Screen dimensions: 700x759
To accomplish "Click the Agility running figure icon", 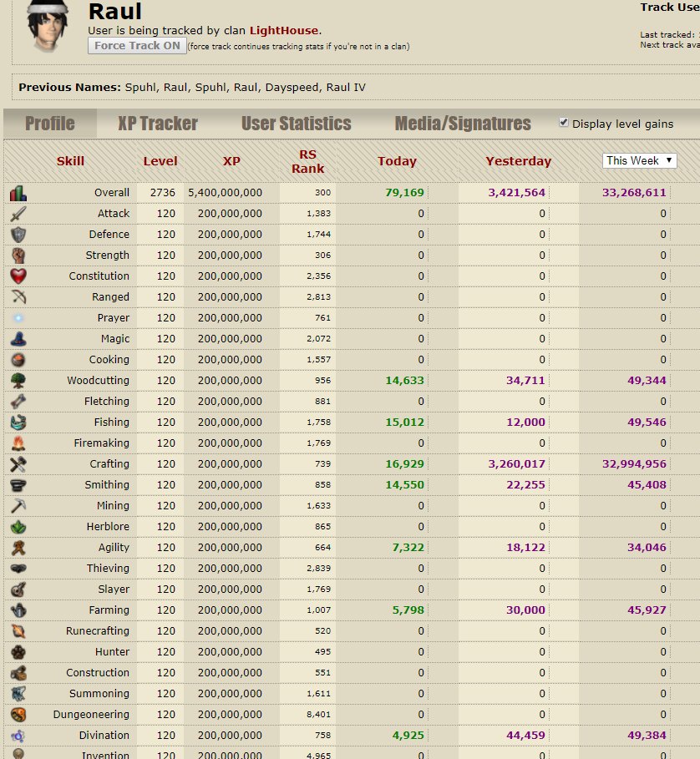I will 18,548.
